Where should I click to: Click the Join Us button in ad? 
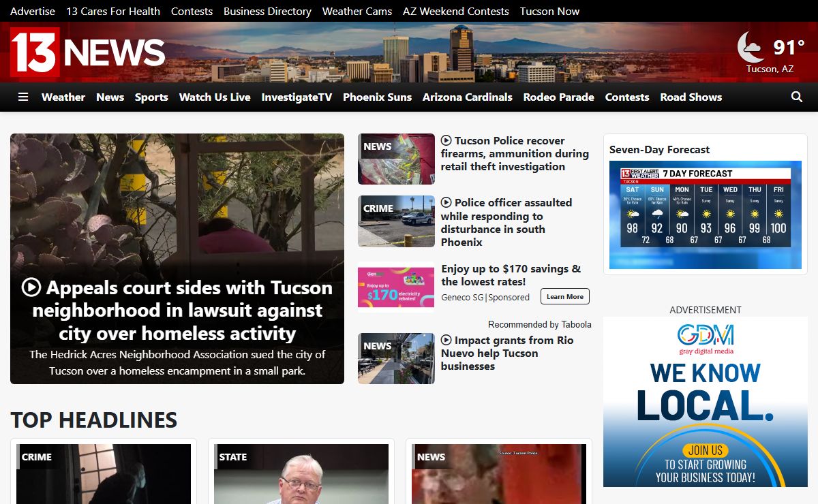tap(706, 450)
